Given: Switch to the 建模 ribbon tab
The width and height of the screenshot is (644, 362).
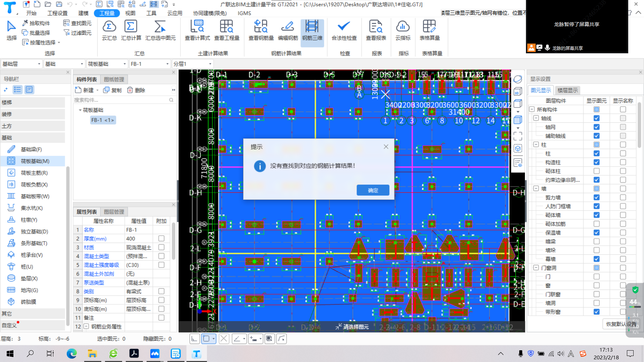Looking at the screenshot, I should (83, 13).
